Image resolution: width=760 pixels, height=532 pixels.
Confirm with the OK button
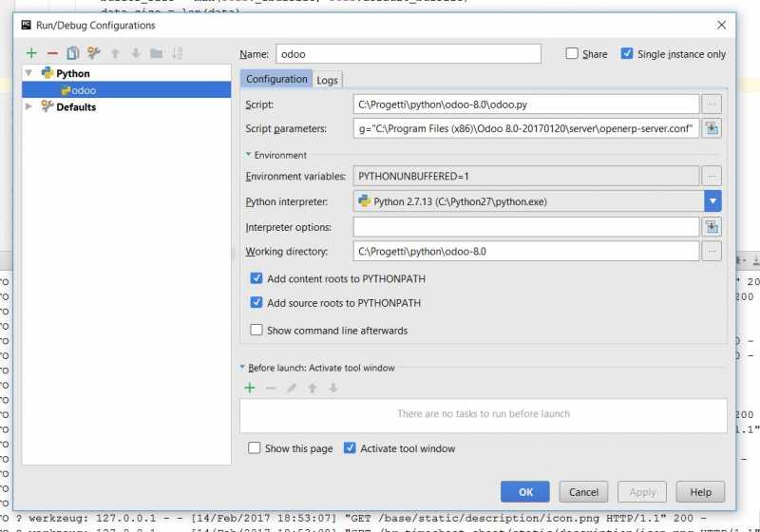coord(525,492)
